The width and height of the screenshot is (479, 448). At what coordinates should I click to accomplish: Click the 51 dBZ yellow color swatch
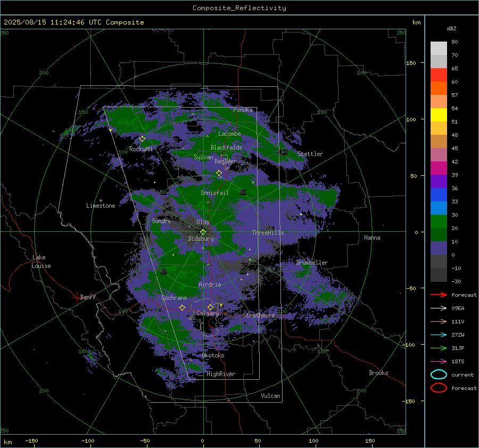pyautogui.click(x=439, y=115)
